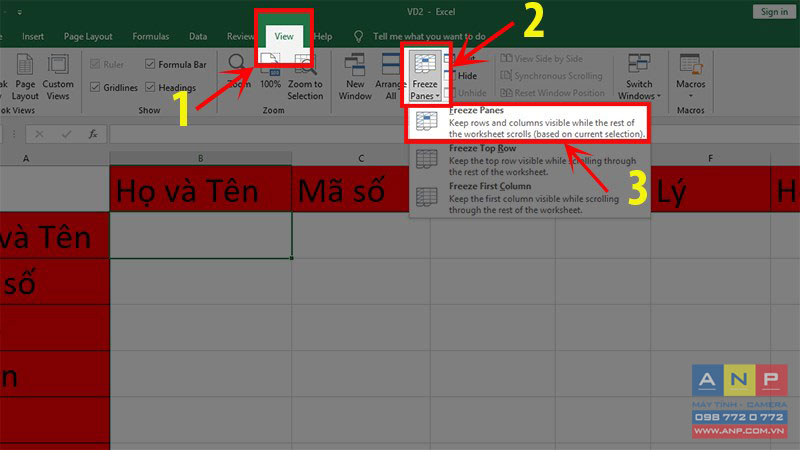Viewport: 800px width, 450px height.
Task: Choose Freeze Top Row option
Action: point(530,160)
